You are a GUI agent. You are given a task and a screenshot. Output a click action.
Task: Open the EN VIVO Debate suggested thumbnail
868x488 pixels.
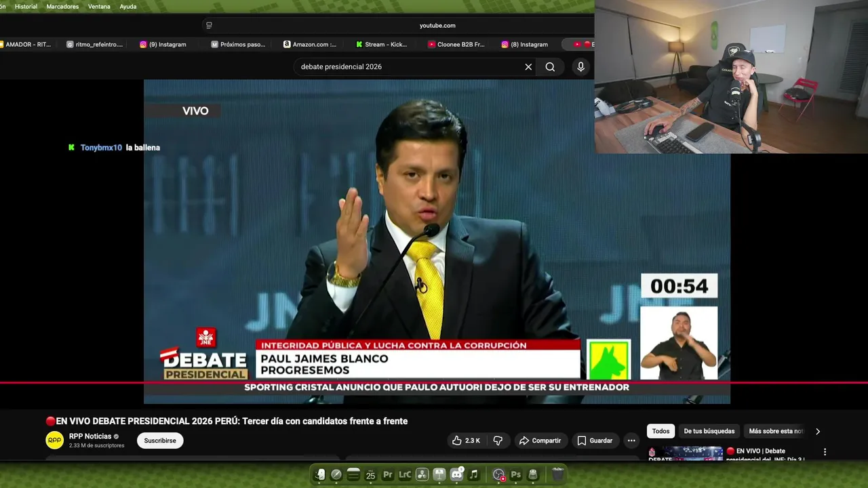[x=685, y=453]
